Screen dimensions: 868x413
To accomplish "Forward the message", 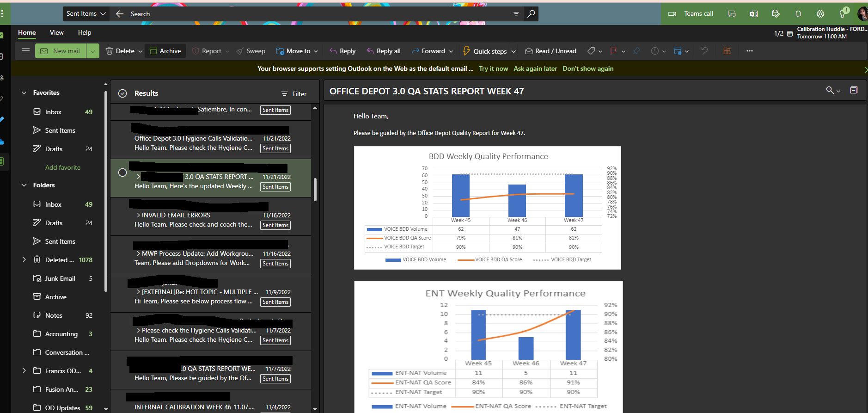I will [x=428, y=51].
